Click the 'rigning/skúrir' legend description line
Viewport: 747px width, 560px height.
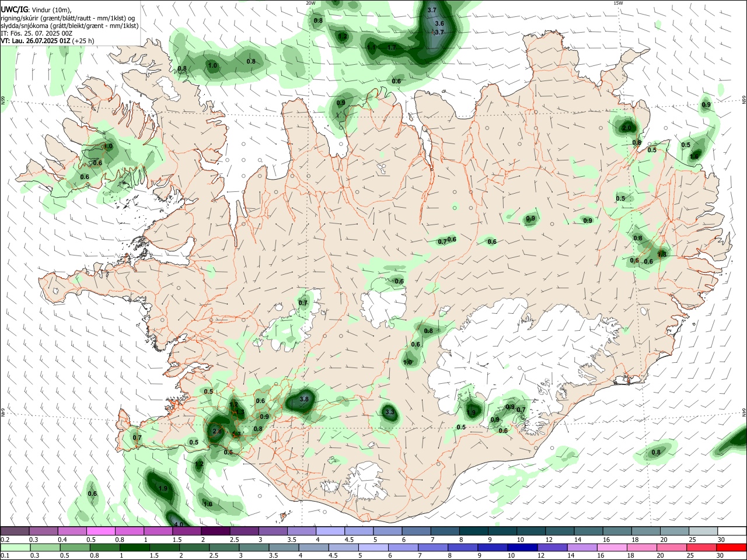[68, 17]
